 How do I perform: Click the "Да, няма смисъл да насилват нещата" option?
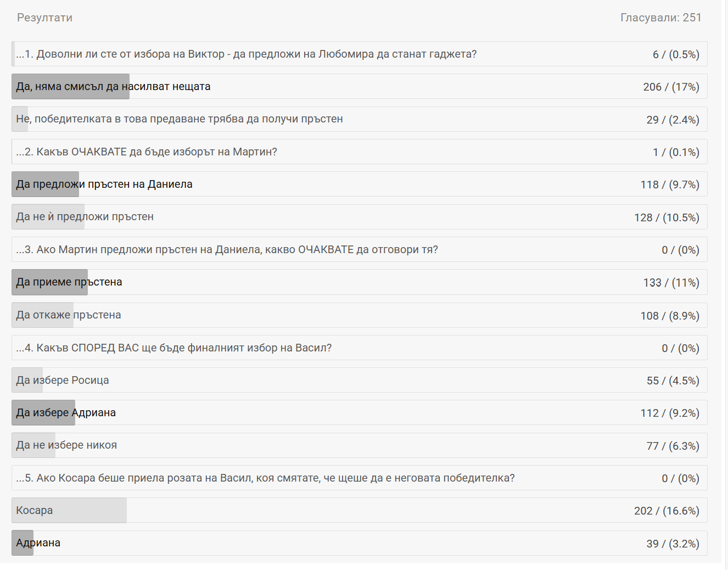(113, 87)
